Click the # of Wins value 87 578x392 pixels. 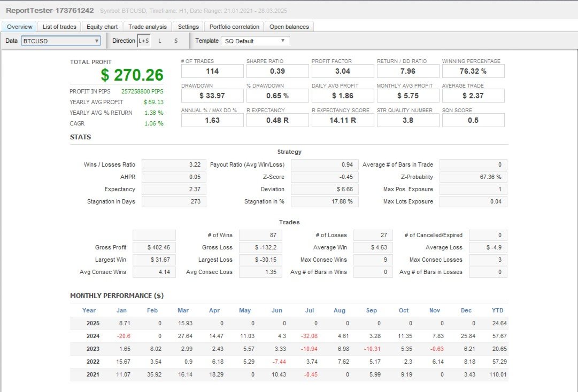[260, 235]
